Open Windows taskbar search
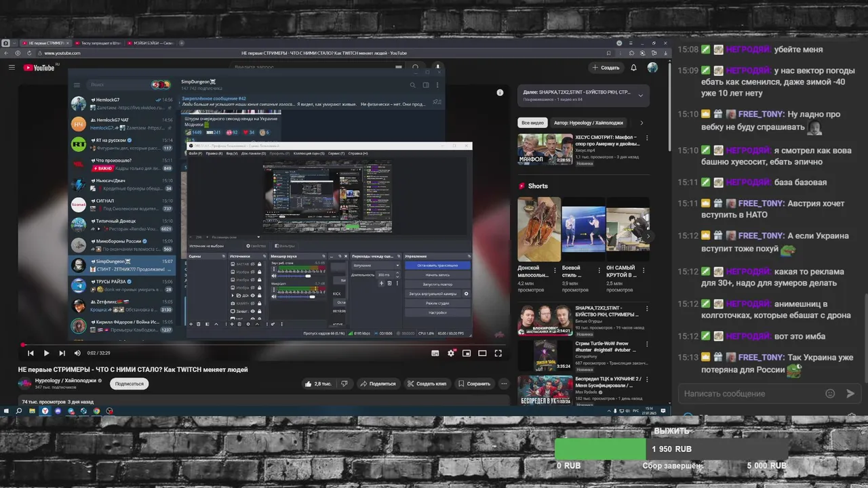868x488 pixels. (19, 411)
